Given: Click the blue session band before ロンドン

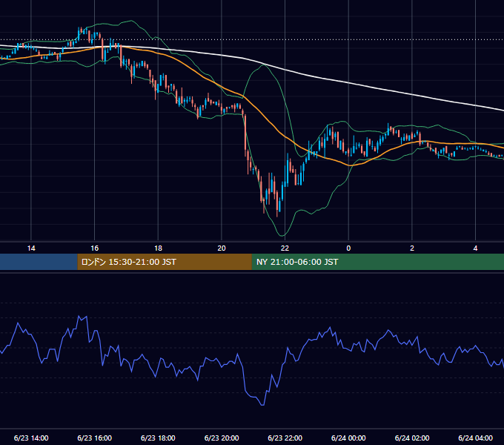Looking at the screenshot, I should [x=39, y=262].
